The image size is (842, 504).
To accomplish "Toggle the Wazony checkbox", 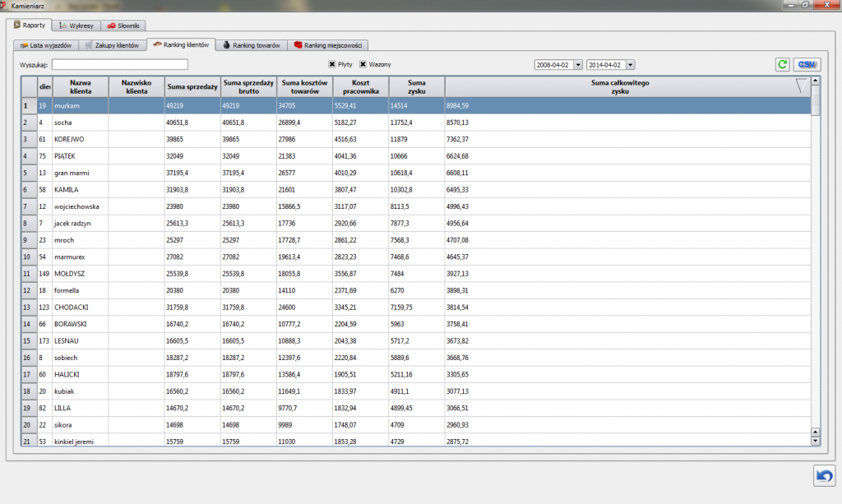I will point(363,64).
